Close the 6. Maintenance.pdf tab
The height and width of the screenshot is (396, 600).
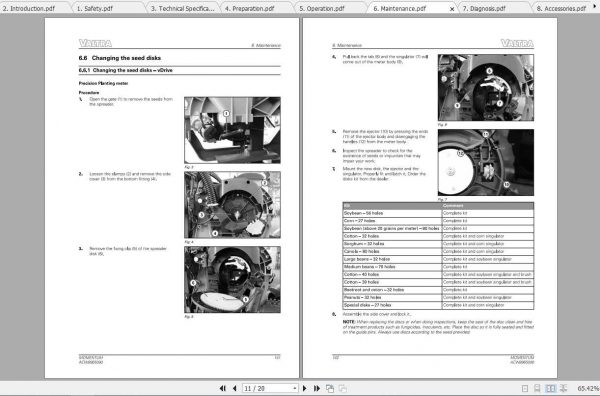(452, 8)
